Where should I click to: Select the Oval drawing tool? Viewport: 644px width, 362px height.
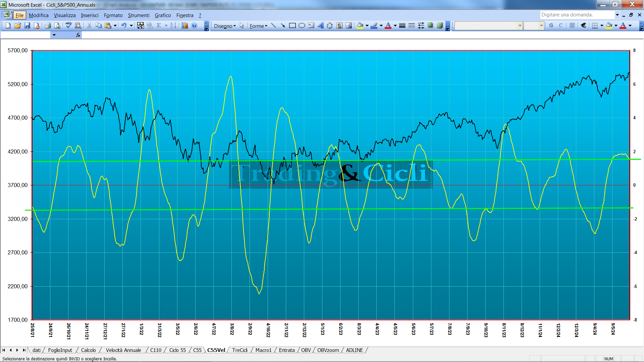tap(302, 25)
